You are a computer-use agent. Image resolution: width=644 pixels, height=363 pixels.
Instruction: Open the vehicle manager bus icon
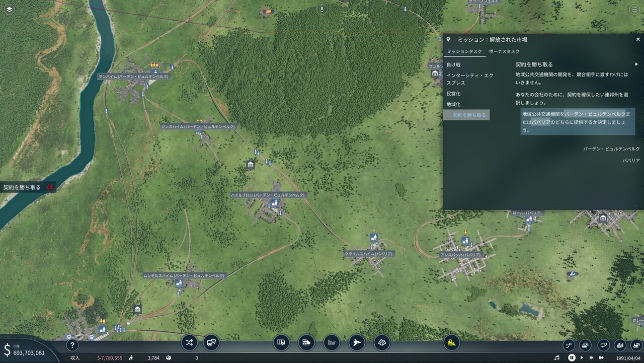(211, 342)
